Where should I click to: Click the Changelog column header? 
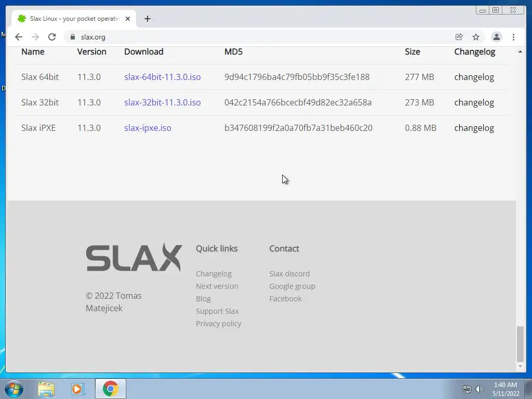[x=475, y=51]
